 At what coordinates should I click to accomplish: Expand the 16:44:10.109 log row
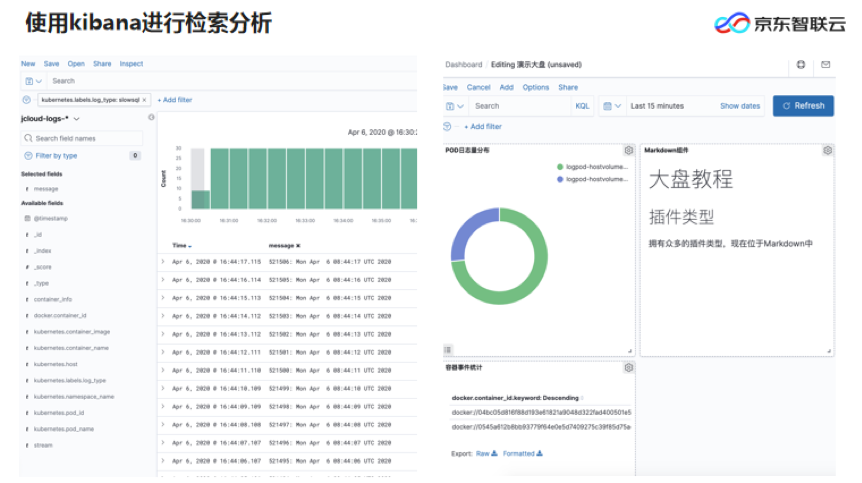point(163,388)
